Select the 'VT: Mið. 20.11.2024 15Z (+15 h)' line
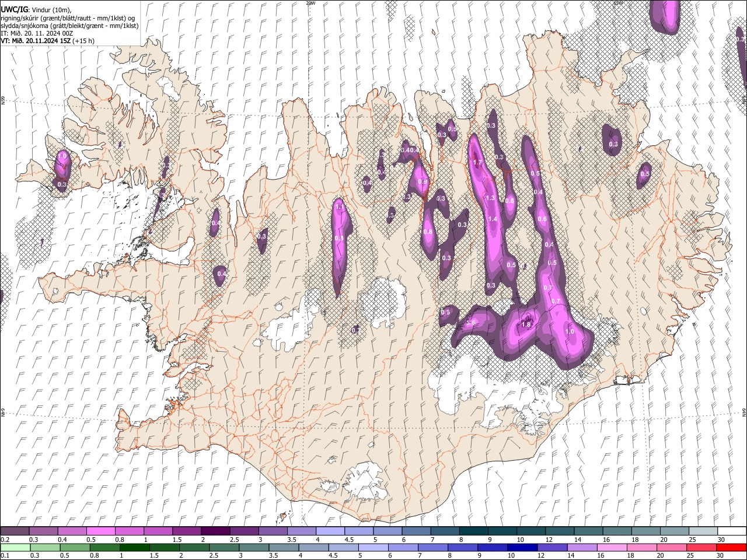747x560 pixels. coord(47,41)
